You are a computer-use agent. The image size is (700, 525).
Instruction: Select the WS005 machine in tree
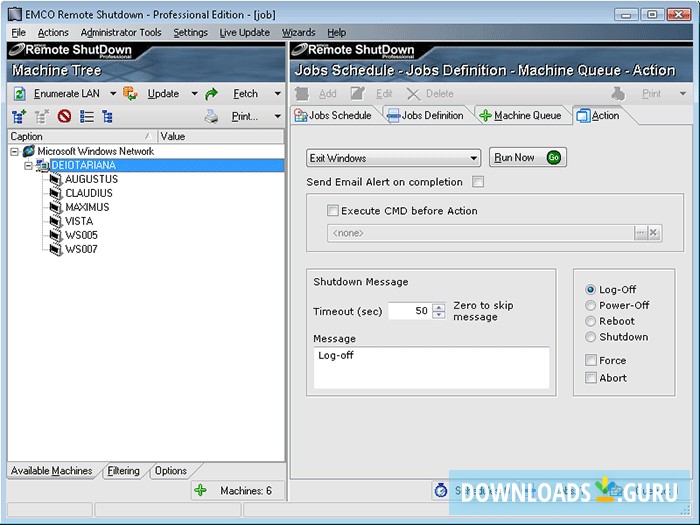click(x=81, y=235)
